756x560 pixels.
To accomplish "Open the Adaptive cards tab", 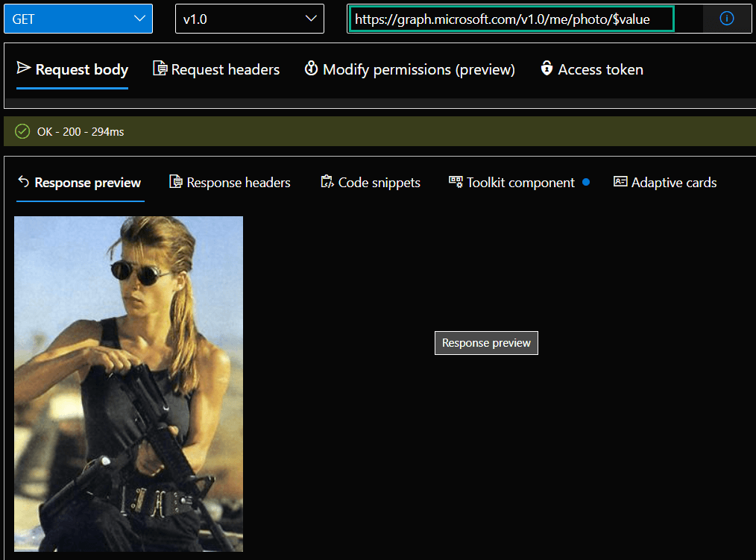I will [x=665, y=183].
